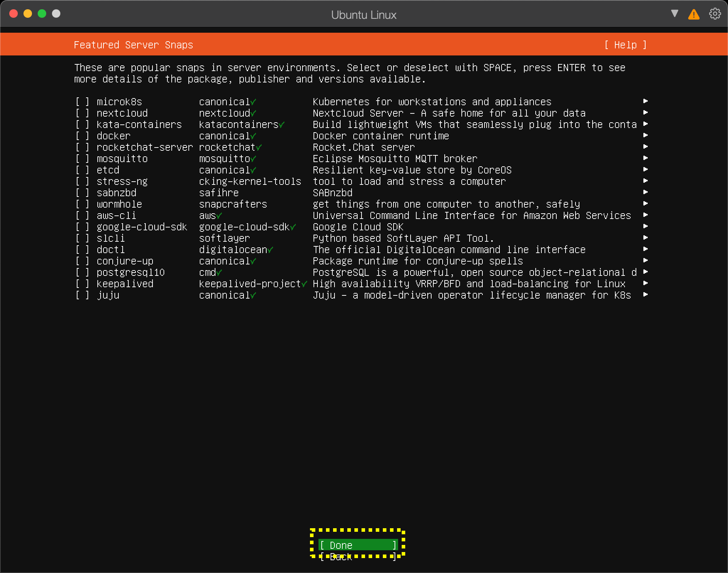Click the 'rocketchat-server' snap name
This screenshot has width=728, height=573.
tap(145, 148)
